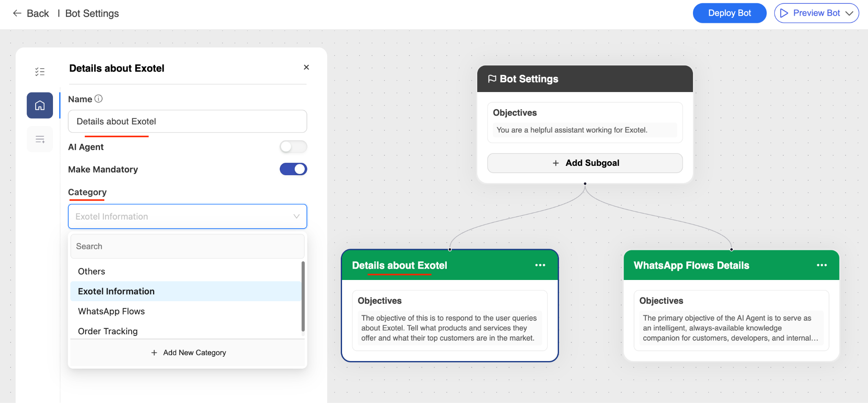Click the plus icon beside Add Subgoal
The height and width of the screenshot is (403, 868).
coord(556,163)
